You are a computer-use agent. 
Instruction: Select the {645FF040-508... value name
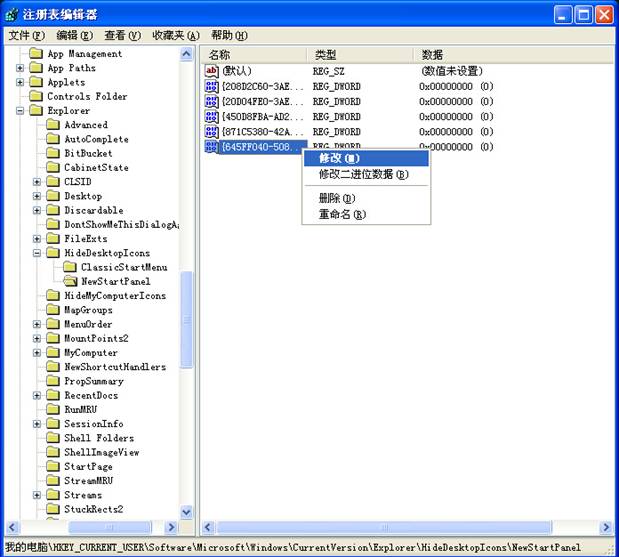tap(263, 147)
